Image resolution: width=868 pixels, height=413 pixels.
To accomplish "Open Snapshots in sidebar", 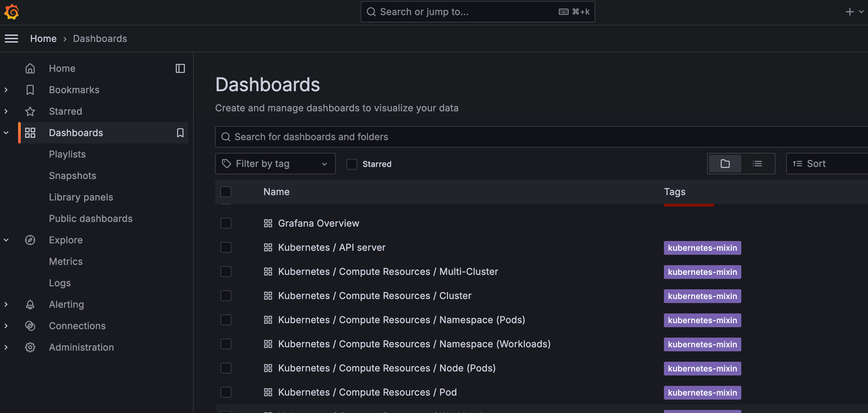I will 72,176.
